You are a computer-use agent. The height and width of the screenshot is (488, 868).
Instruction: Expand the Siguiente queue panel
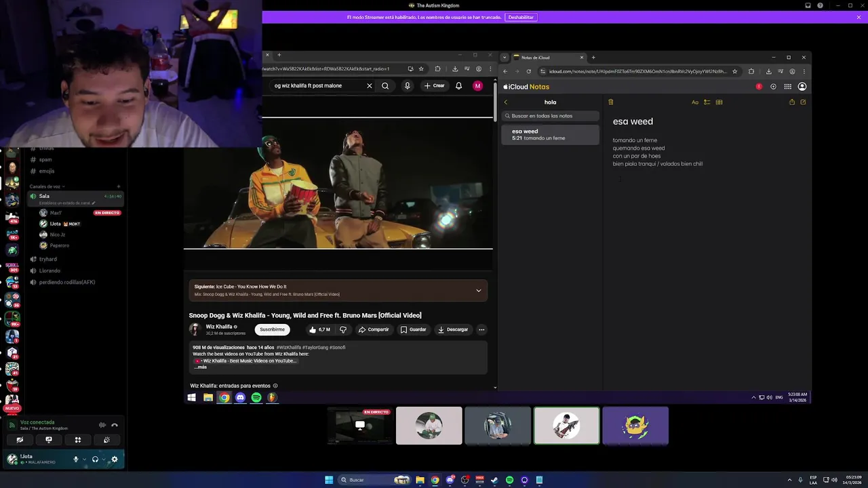pyautogui.click(x=479, y=291)
